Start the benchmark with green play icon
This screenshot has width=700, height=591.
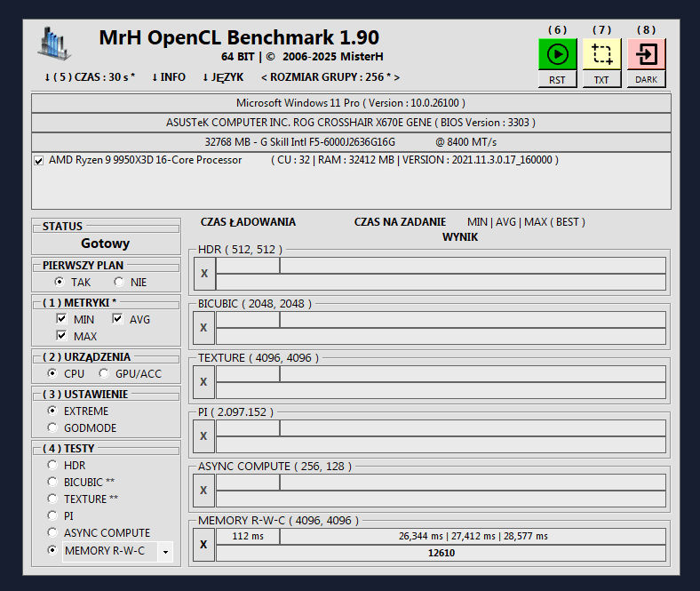(557, 54)
